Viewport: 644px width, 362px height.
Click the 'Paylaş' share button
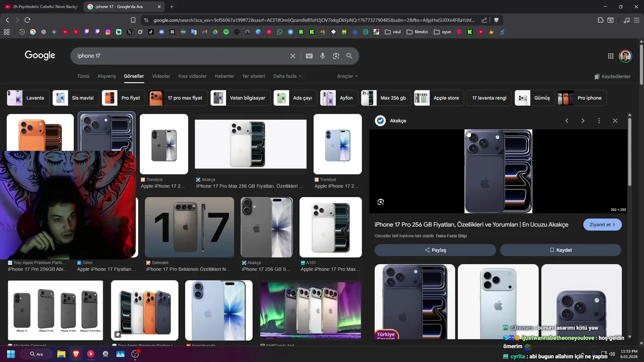[435, 250]
